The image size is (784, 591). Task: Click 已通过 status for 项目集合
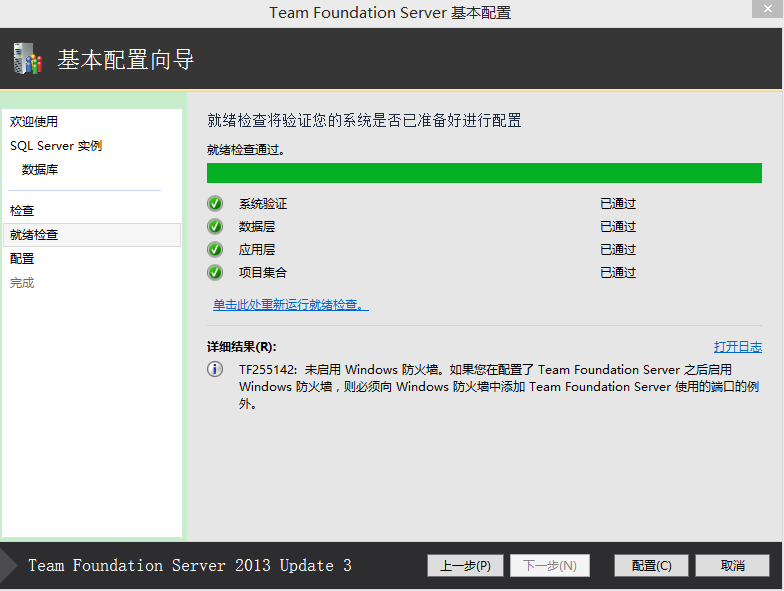pos(618,272)
